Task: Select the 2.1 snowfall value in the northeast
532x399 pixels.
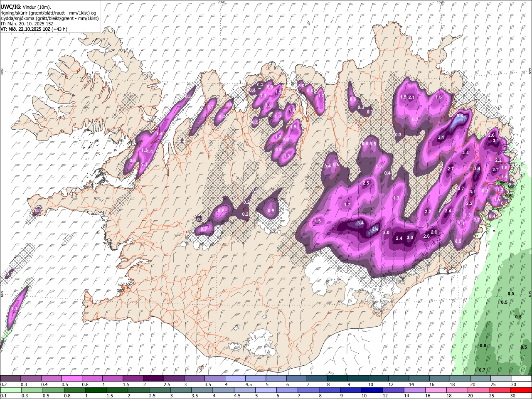Action: [x=412, y=97]
